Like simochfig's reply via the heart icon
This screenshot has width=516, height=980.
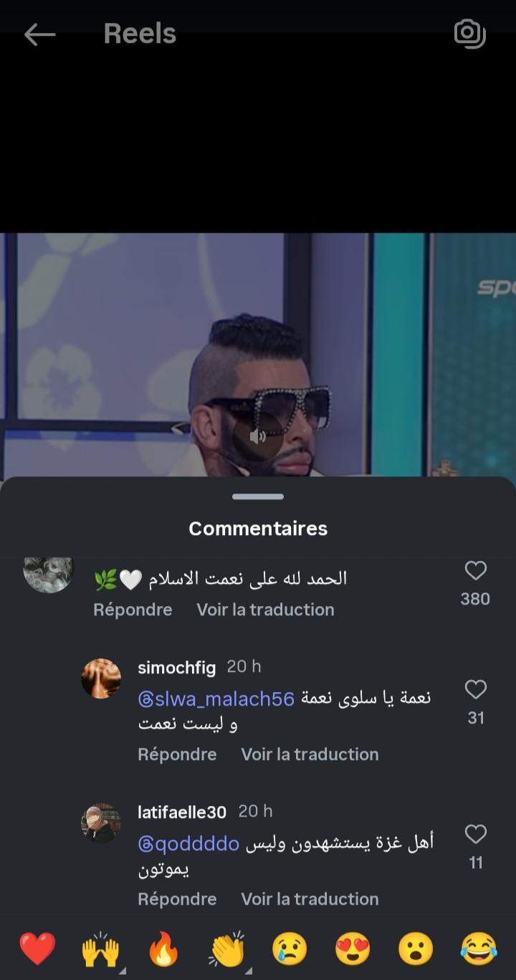pos(476,690)
